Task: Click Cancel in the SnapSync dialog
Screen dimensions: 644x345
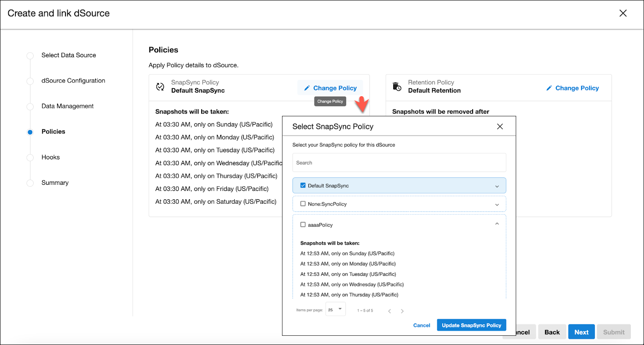Action: (421, 325)
